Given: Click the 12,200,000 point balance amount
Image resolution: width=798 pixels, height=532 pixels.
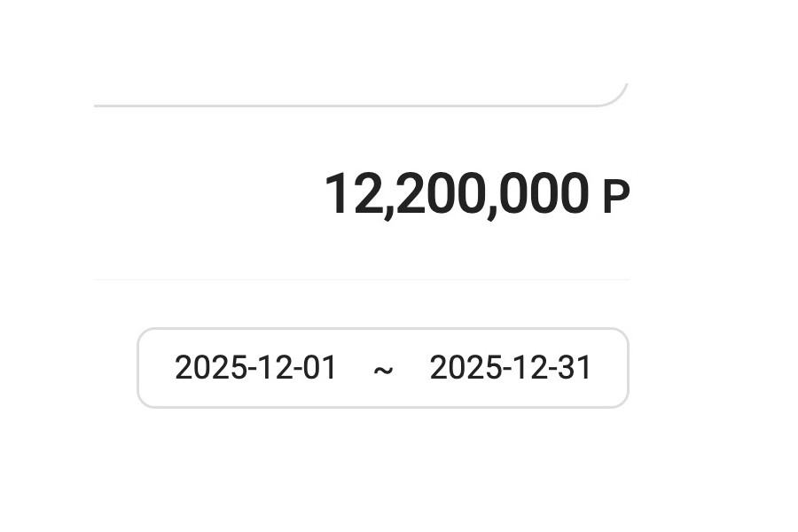Looking at the screenshot, I should pos(456,195).
